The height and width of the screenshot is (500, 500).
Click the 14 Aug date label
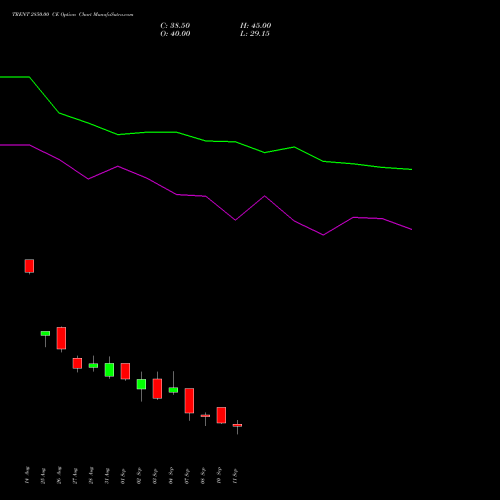pyautogui.click(x=27, y=475)
